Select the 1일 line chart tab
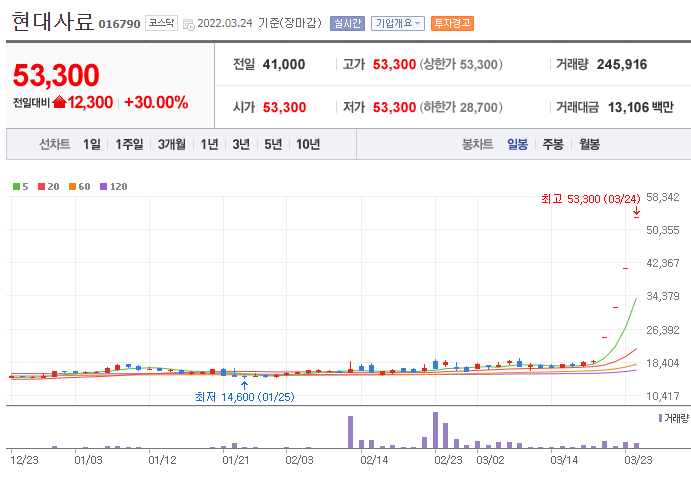Viewport: 691px width, 477px height. click(x=92, y=144)
